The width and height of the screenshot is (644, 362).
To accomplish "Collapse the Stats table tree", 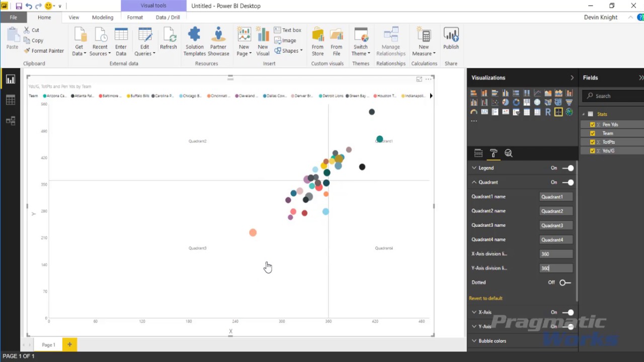I will tap(584, 114).
